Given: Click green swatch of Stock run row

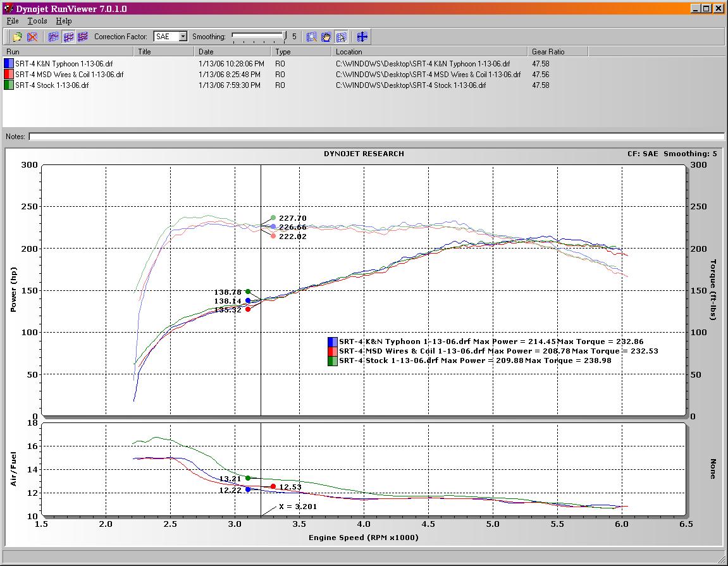Looking at the screenshot, I should click(8, 85).
